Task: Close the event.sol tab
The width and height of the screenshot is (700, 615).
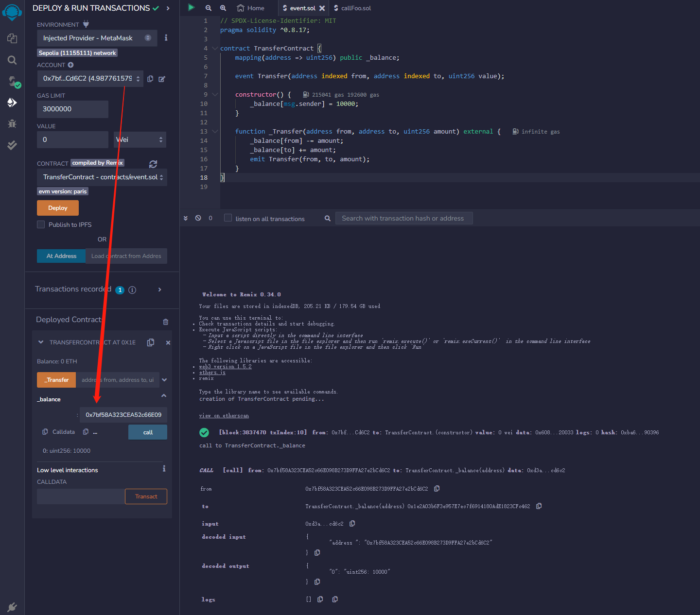Action: tap(322, 8)
